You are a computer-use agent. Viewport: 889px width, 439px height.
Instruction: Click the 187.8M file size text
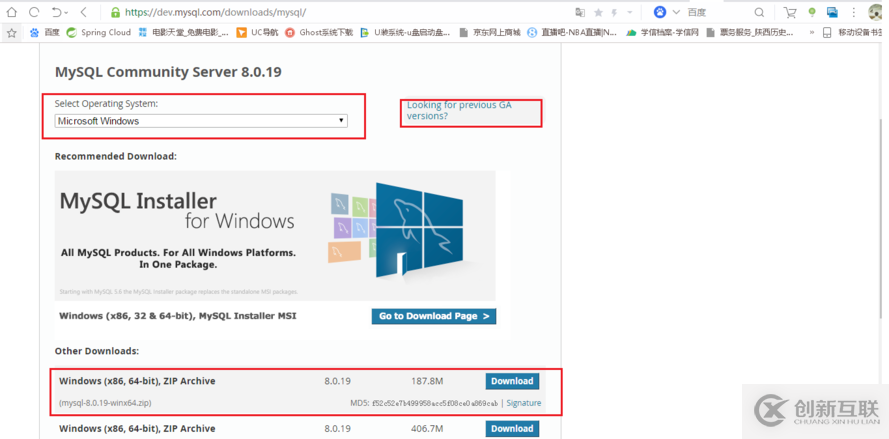point(427,381)
